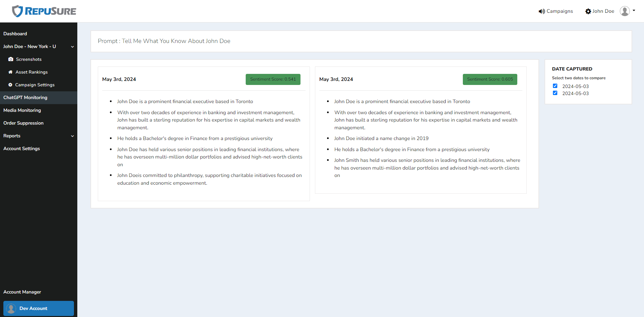Click right card's 'With over two decades' bullet
Image resolution: width=644 pixels, height=317 pixels.
point(426,120)
